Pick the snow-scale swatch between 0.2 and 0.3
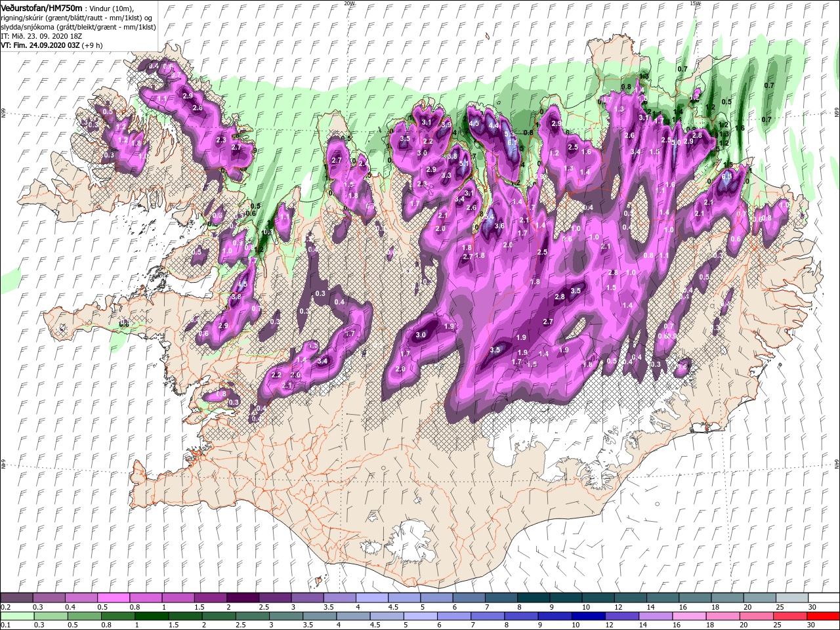The width and height of the screenshot is (840, 630). click(16, 597)
